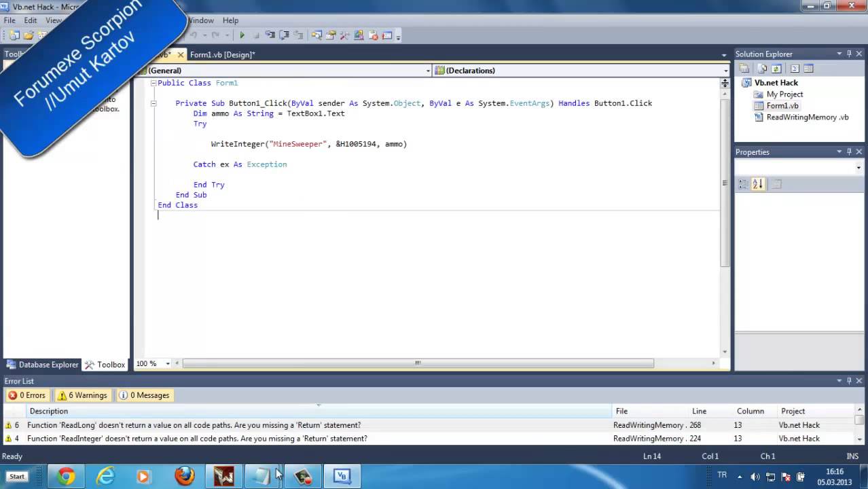Toggle the Alphabetical sort in Properties panel

pos(758,184)
